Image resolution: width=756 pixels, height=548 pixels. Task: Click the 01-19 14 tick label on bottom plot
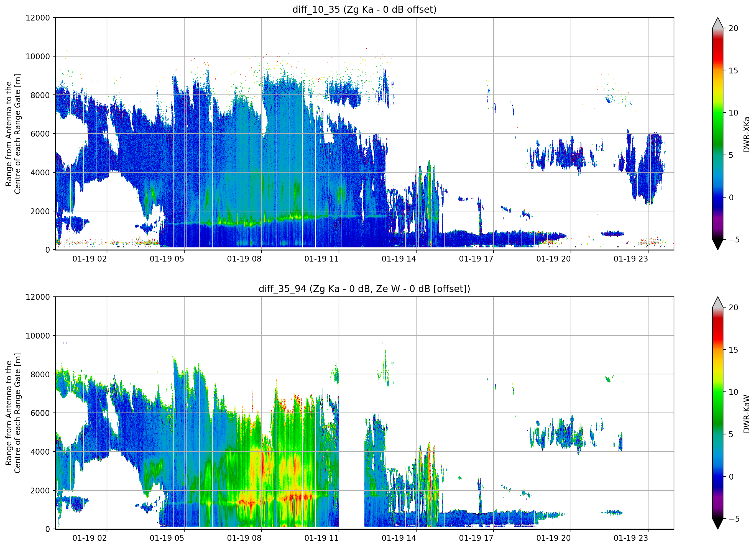[x=399, y=538]
